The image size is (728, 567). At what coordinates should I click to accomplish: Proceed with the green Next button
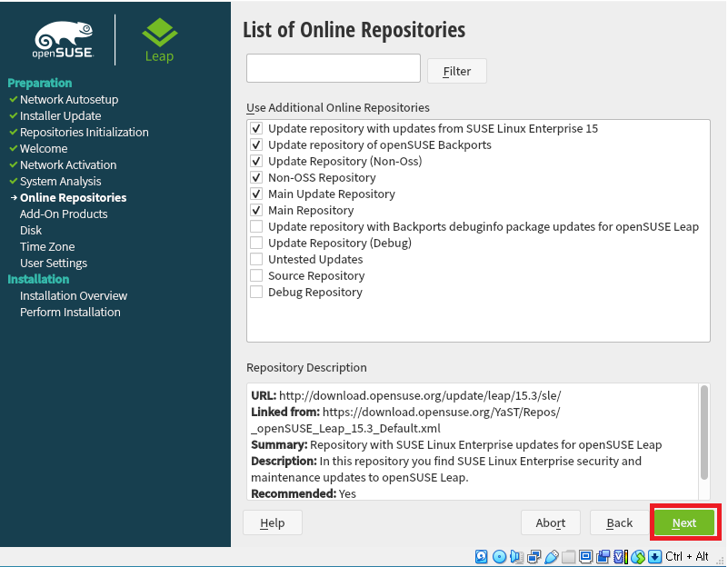684,522
